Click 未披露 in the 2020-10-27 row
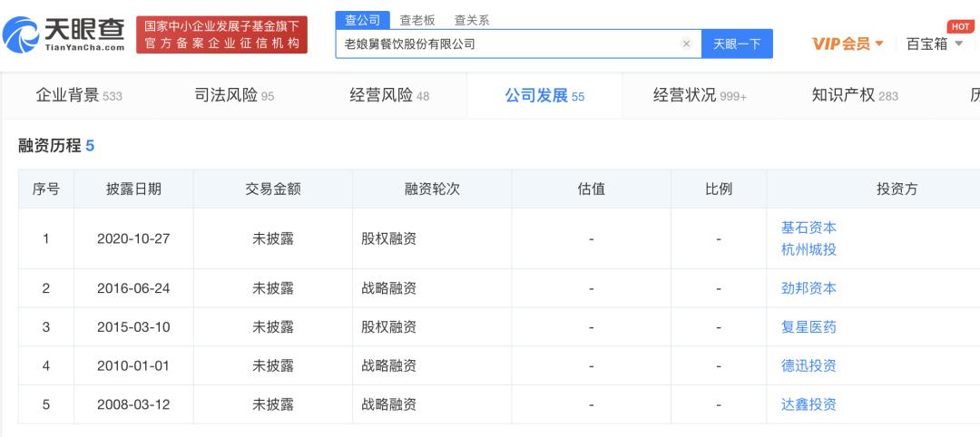This screenshot has height=437, width=980. 273,238
